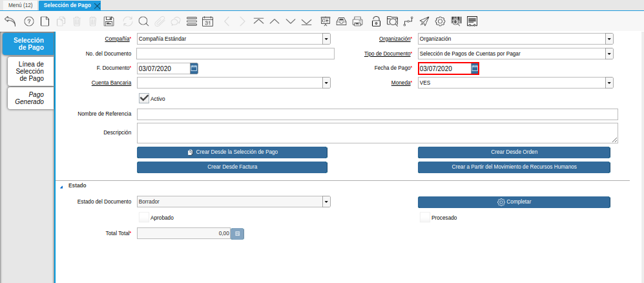
Task: Click the refresh arrows icon
Action: [128, 21]
